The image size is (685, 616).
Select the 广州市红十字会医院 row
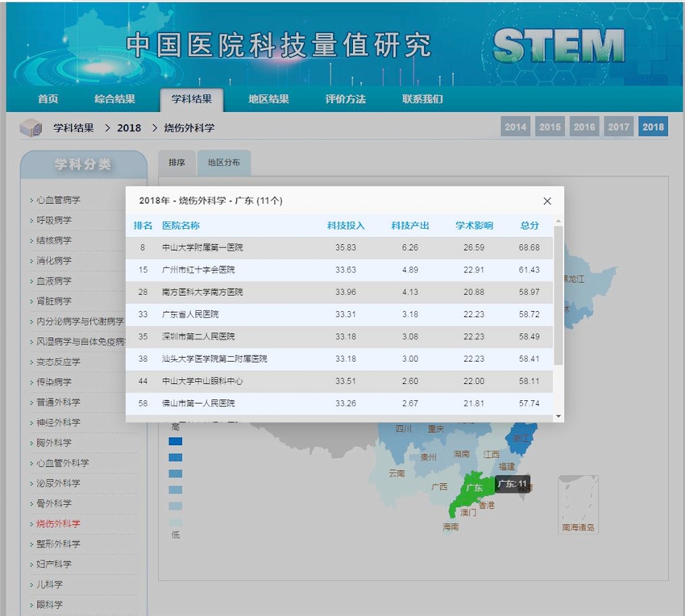(339, 270)
